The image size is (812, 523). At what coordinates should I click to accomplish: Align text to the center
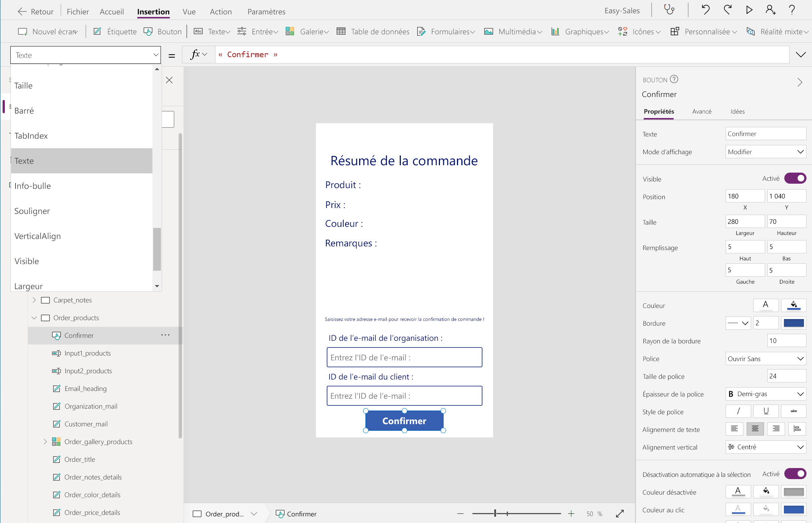[755, 429]
